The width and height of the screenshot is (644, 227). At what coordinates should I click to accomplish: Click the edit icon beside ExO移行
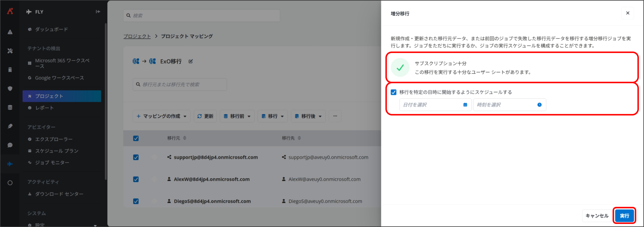click(x=191, y=61)
